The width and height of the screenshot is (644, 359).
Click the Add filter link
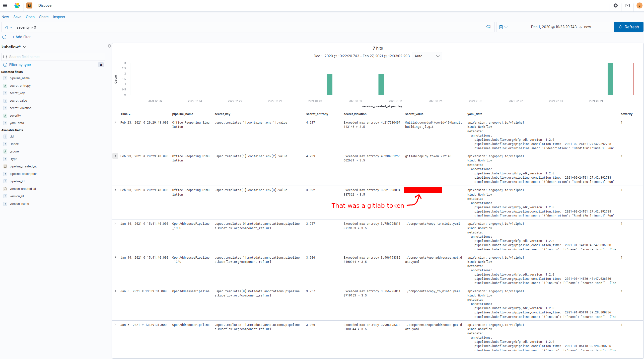pos(22,37)
